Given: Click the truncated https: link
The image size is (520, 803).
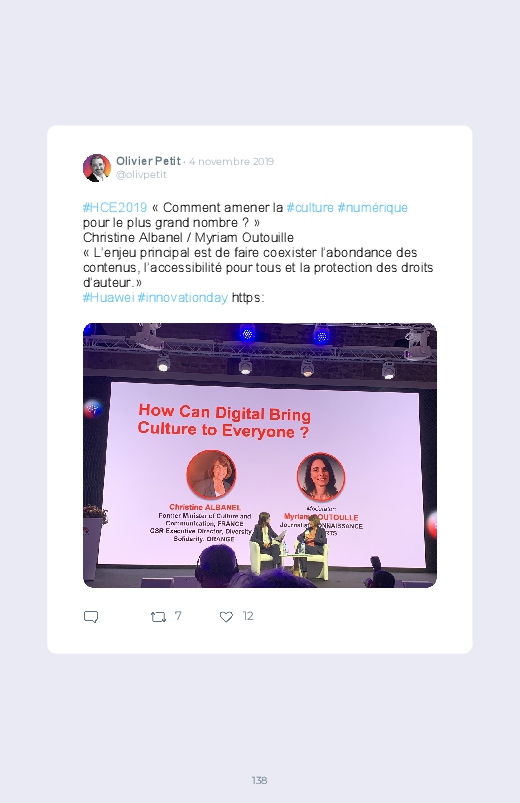Looking at the screenshot, I should coord(248,298).
